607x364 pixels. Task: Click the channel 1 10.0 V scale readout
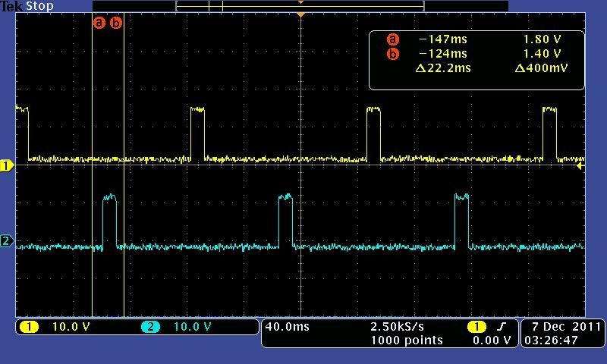pyautogui.click(x=69, y=327)
